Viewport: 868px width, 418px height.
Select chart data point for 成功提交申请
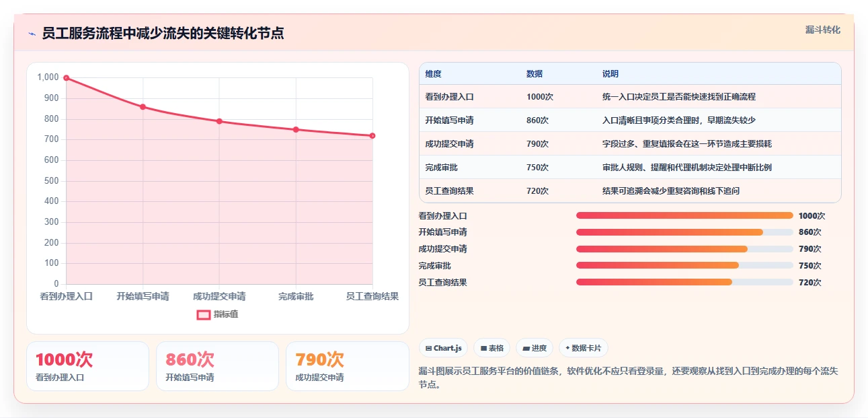pos(219,121)
